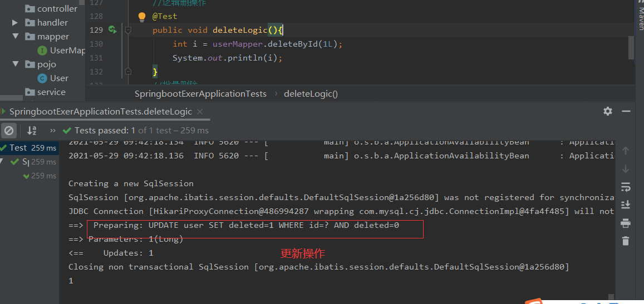Select the service folder
The image size is (644, 304).
click(51, 92)
